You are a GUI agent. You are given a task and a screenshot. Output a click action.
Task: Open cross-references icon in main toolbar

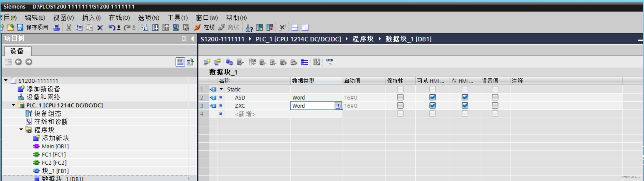coord(282,27)
